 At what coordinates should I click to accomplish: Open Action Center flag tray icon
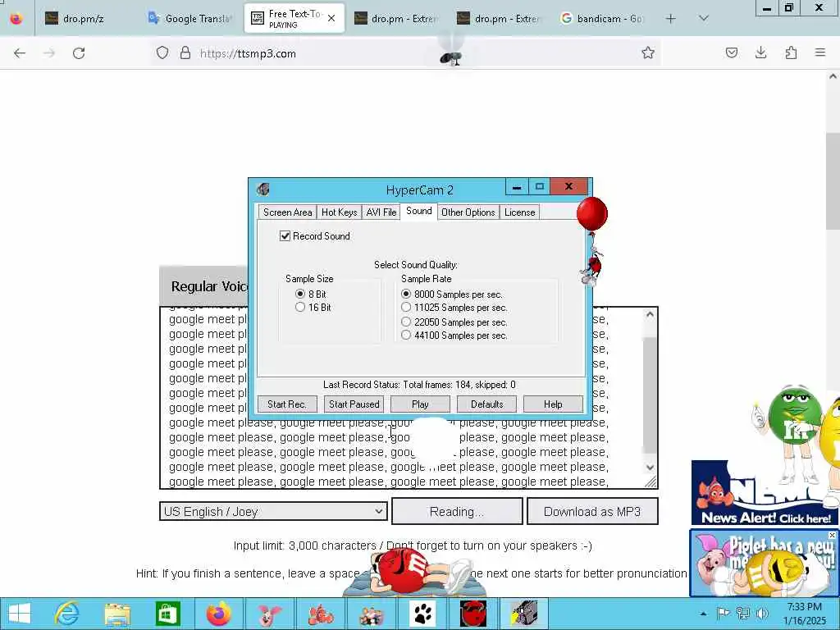click(x=724, y=614)
